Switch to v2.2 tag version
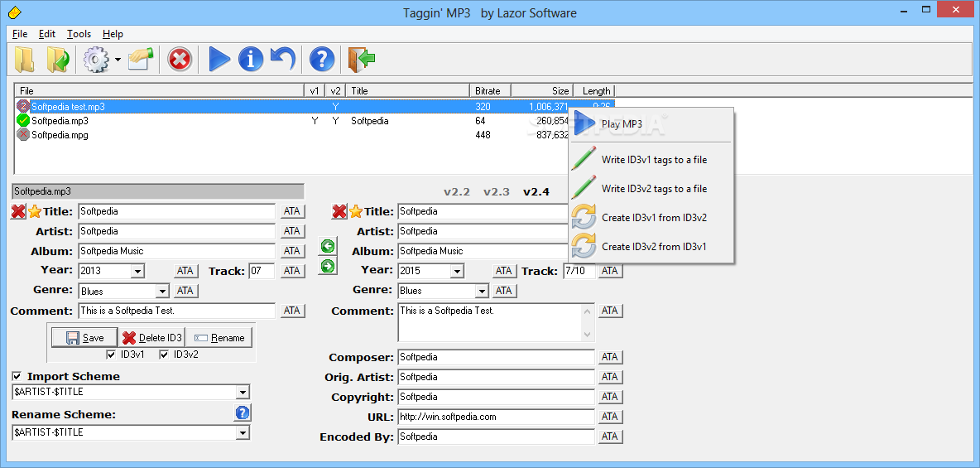Viewport: 980px width, 468px height. [457, 191]
